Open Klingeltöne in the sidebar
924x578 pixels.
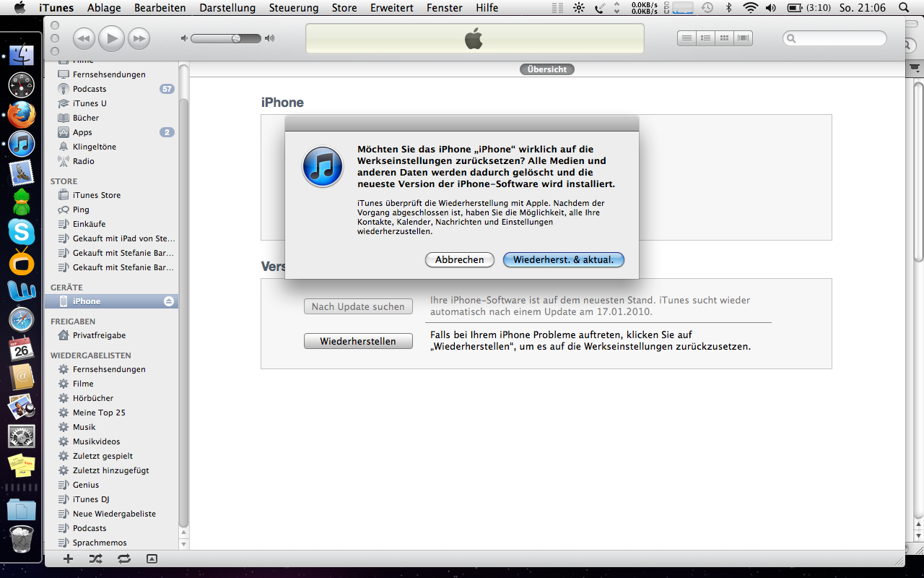point(111,147)
